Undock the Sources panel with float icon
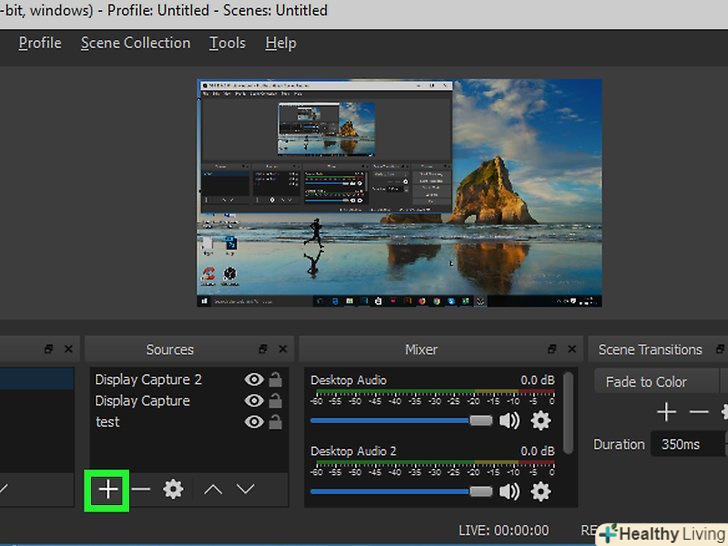728x546 pixels. (263, 349)
